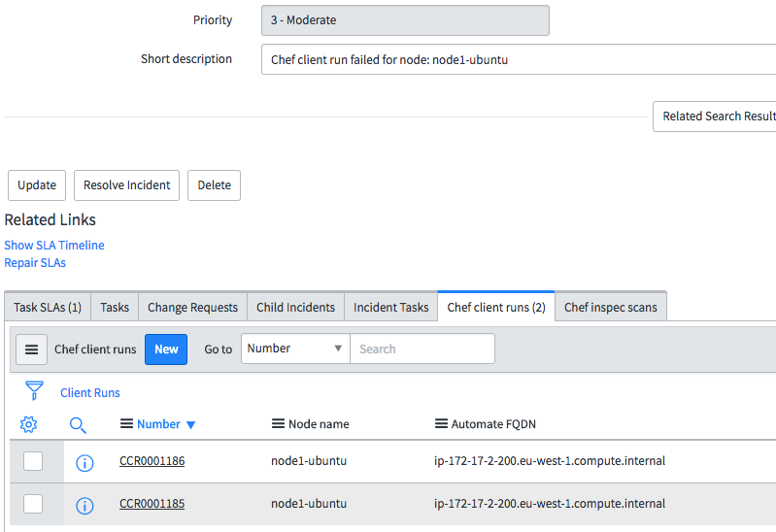Click the Related Search Results button
Viewport: 776px width, 532px height.
coord(715,116)
